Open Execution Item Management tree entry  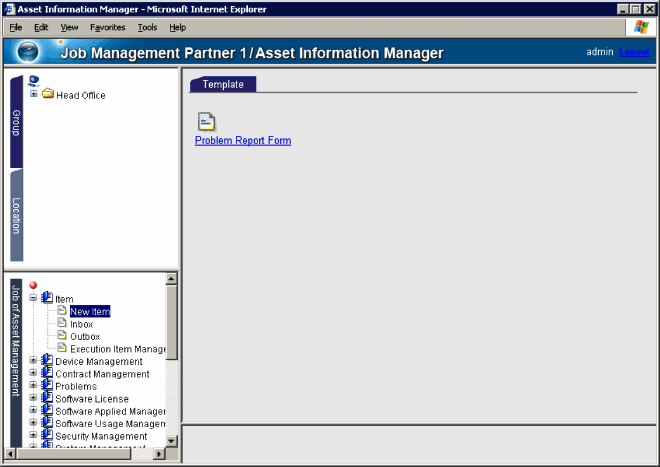click(x=118, y=349)
